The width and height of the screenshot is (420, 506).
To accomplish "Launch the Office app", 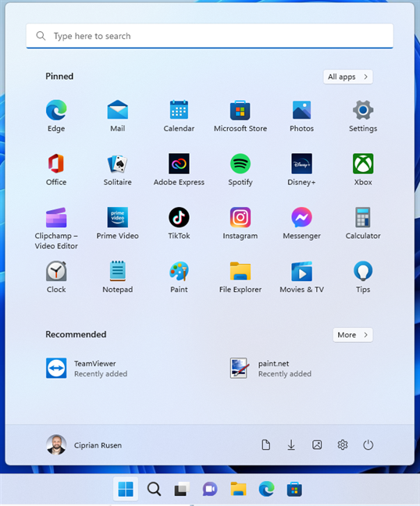I will coord(56,169).
